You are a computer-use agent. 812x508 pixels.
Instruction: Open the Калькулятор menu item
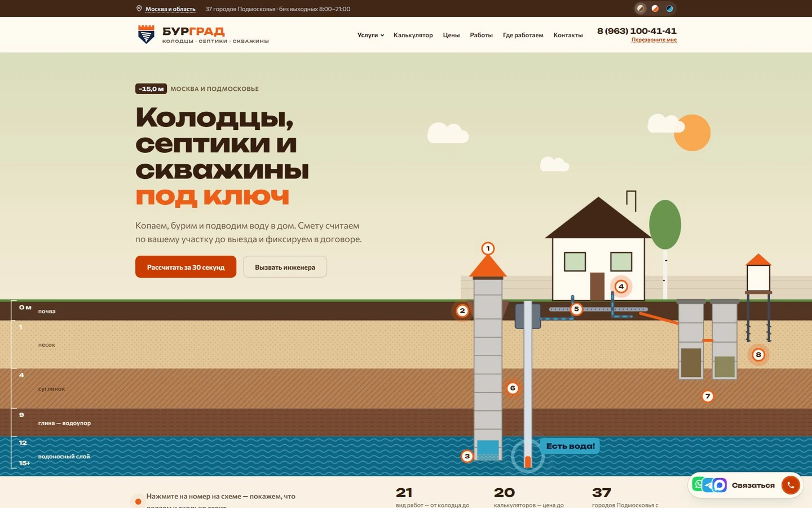pyautogui.click(x=413, y=35)
